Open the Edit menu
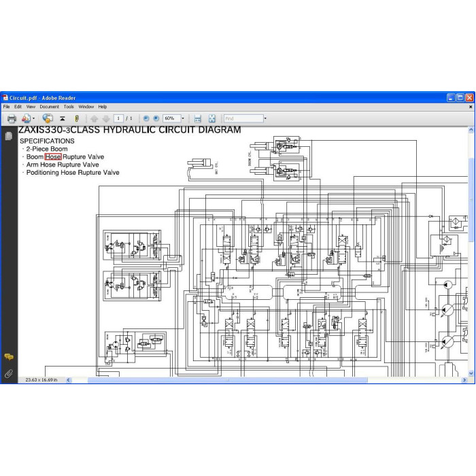This screenshot has width=476, height=476. coord(18,107)
